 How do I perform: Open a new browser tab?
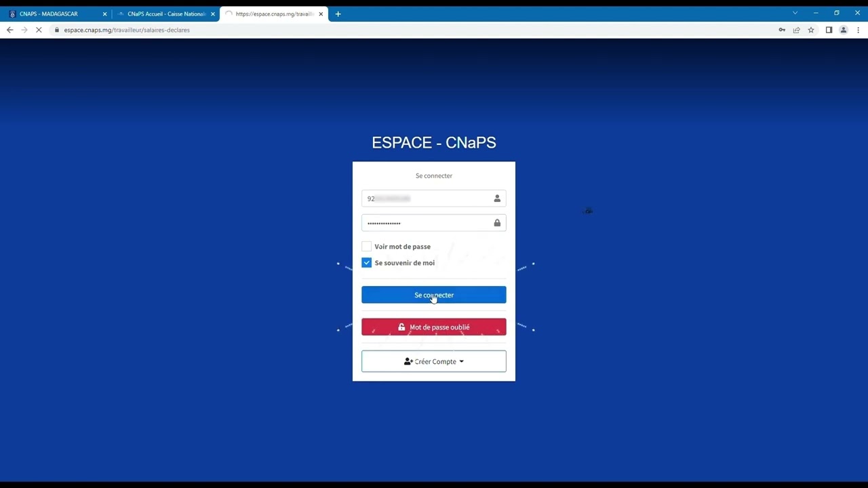point(338,14)
